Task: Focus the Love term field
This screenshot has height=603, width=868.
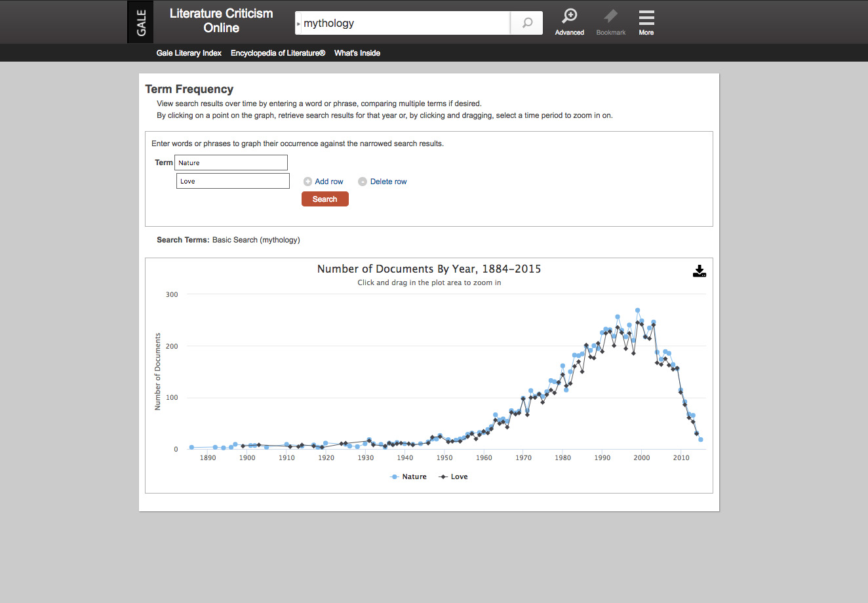Action: [x=233, y=181]
